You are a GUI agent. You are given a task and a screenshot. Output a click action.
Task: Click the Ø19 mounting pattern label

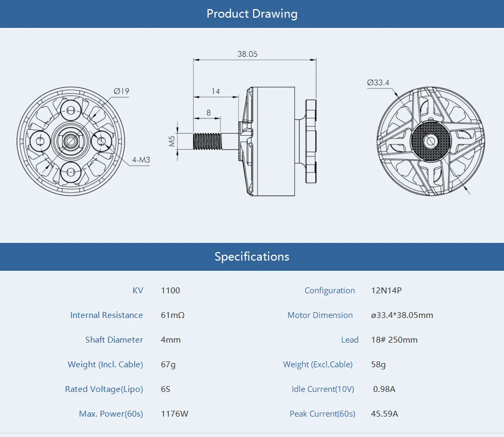(122, 91)
